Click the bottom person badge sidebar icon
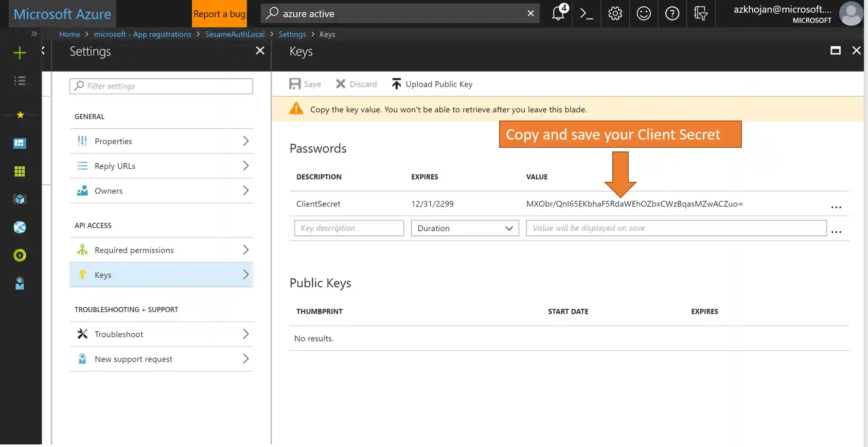 (x=20, y=283)
